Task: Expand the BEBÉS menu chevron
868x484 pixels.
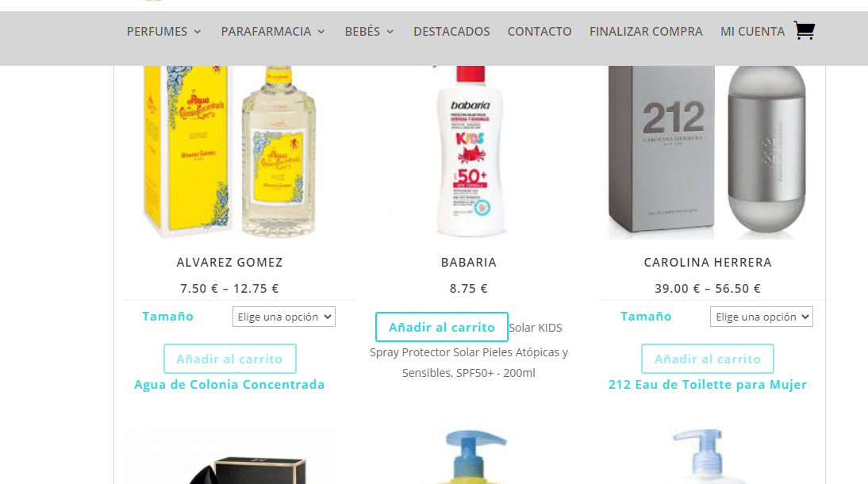Action: point(390,32)
